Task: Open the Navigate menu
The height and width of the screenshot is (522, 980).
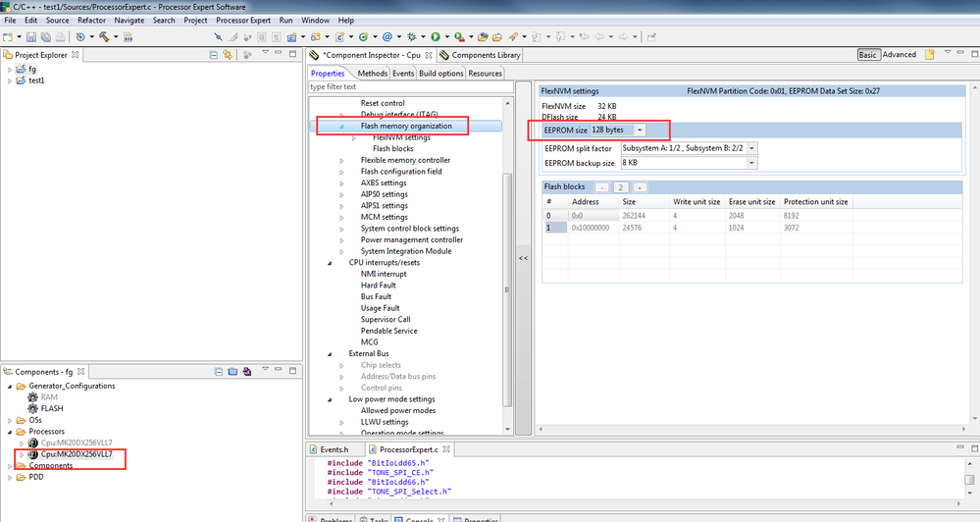Action: (129, 20)
